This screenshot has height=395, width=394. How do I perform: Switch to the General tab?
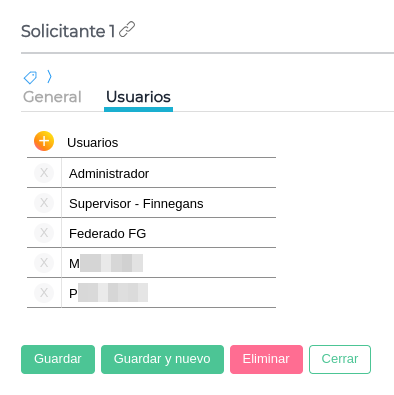52,97
